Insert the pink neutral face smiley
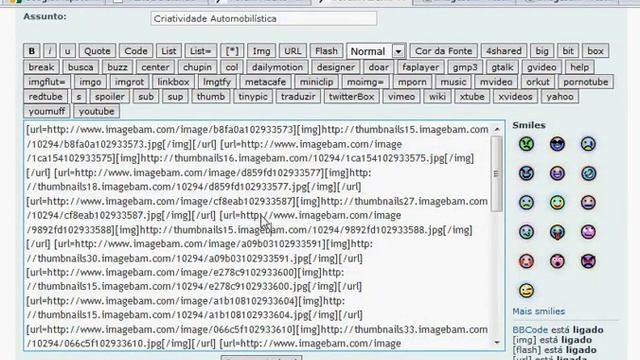Viewport: 640px width, 360px height. 588,203
